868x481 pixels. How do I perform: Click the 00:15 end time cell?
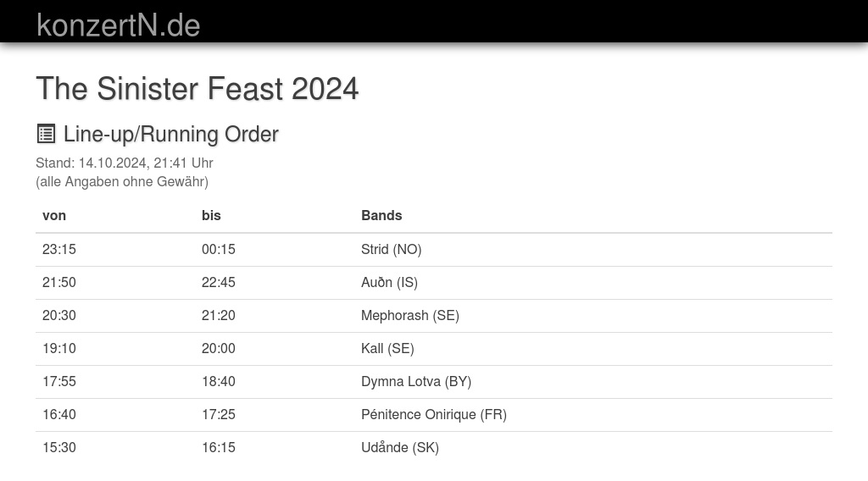(x=219, y=249)
